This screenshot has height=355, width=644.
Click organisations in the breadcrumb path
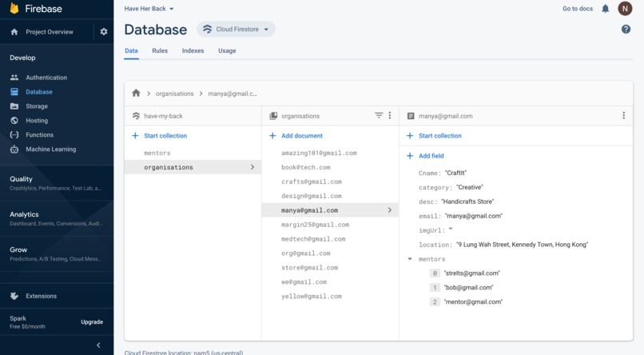[174, 94]
